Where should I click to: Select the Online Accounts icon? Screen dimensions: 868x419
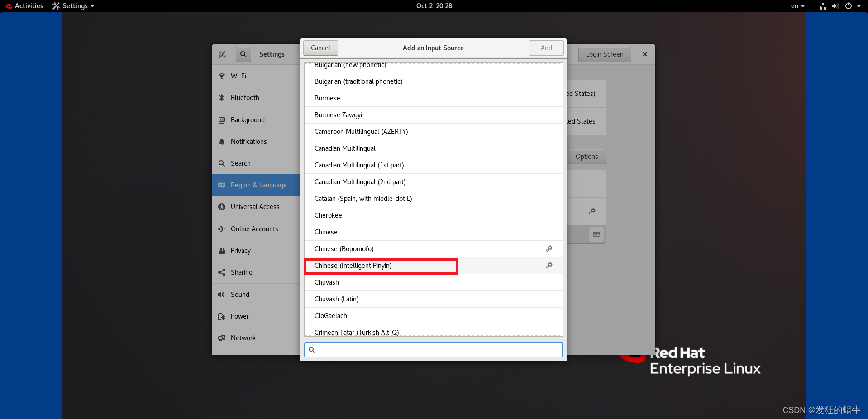221,229
